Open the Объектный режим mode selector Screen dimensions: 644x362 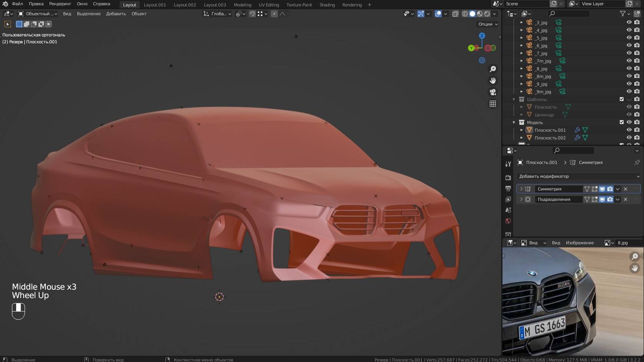37,13
